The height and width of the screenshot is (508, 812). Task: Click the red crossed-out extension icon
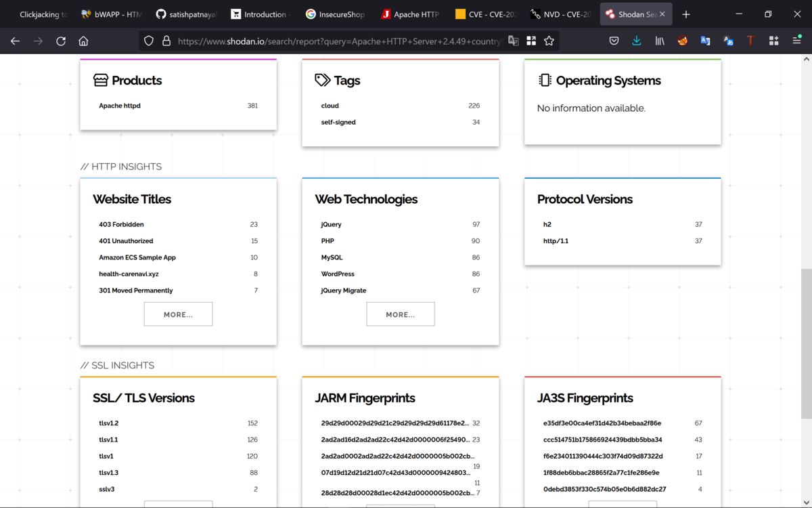pos(683,41)
